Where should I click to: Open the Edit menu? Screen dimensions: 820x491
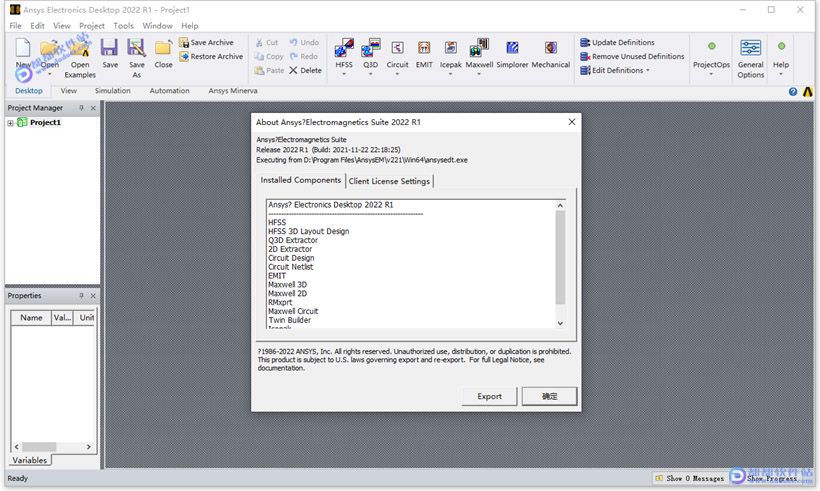tap(37, 26)
